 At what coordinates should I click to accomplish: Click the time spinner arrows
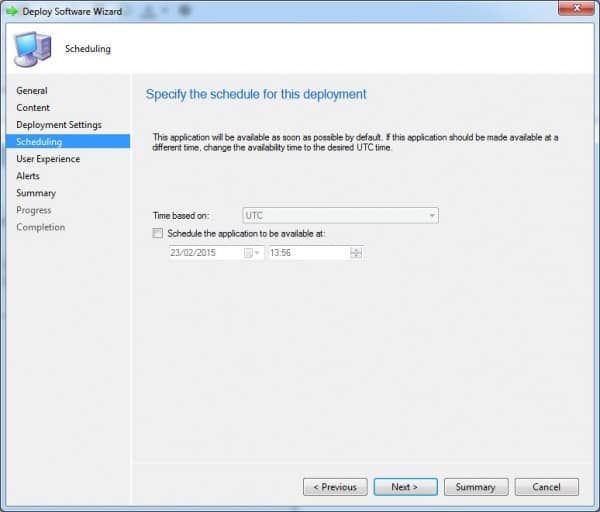[356, 253]
